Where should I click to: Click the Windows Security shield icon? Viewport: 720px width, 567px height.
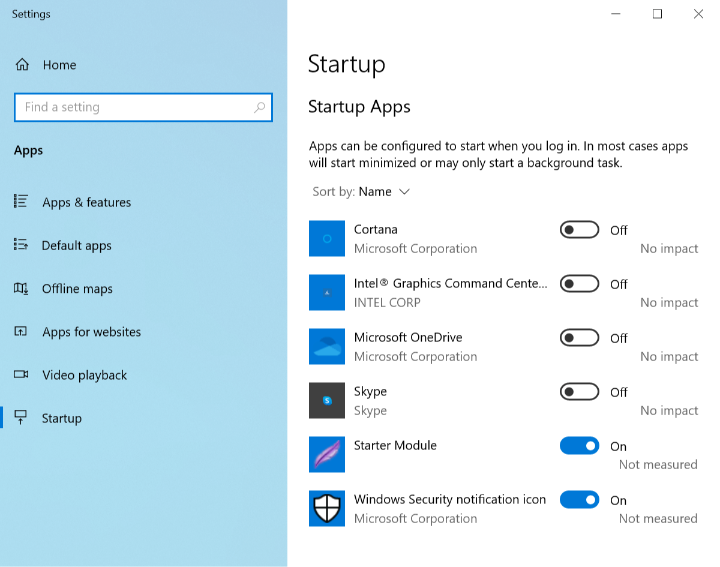click(x=326, y=508)
